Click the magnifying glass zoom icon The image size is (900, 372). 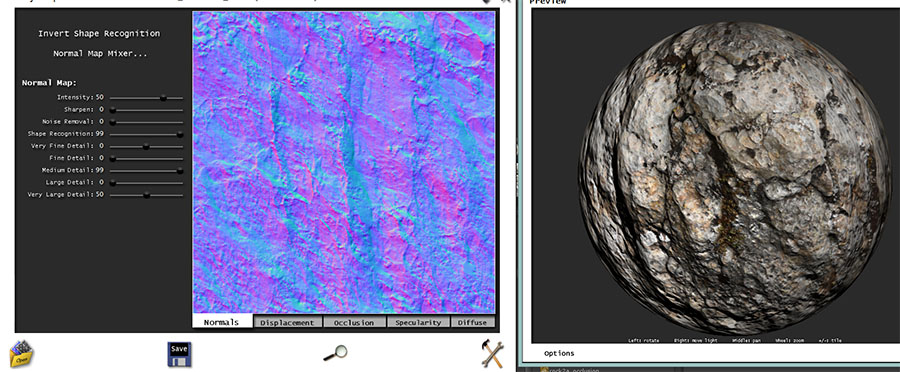(335, 353)
